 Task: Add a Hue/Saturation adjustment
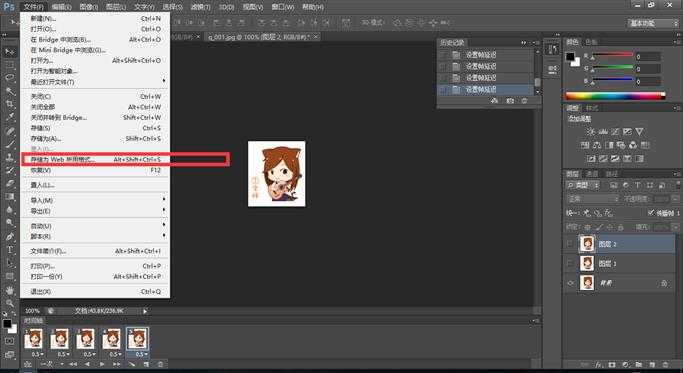(585, 145)
